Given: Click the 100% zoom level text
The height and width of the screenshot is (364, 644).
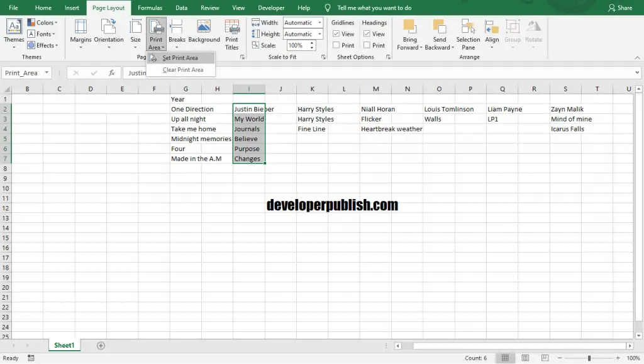Looking at the screenshot, I should (x=633, y=358).
